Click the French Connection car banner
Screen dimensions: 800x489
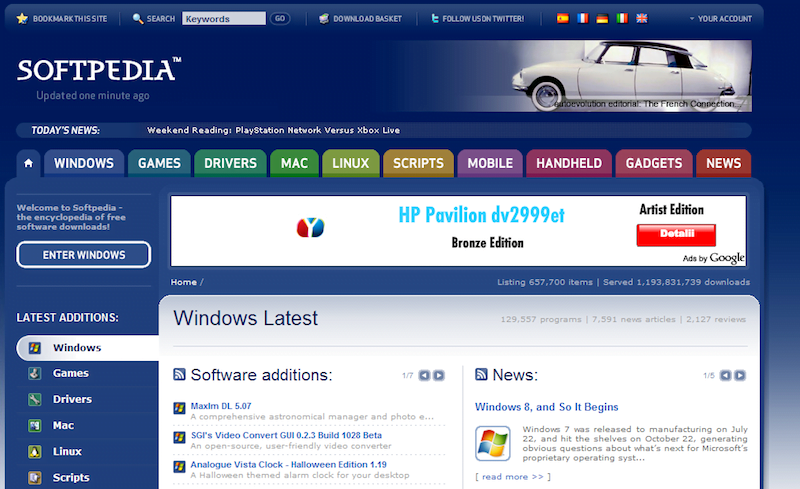[x=631, y=76]
